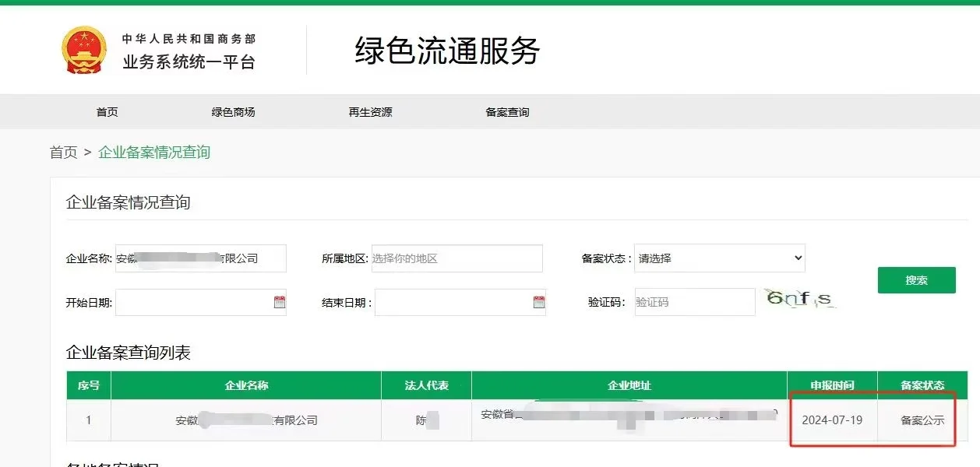Click the 验证码 input field
The width and height of the screenshot is (980, 467).
click(693, 301)
